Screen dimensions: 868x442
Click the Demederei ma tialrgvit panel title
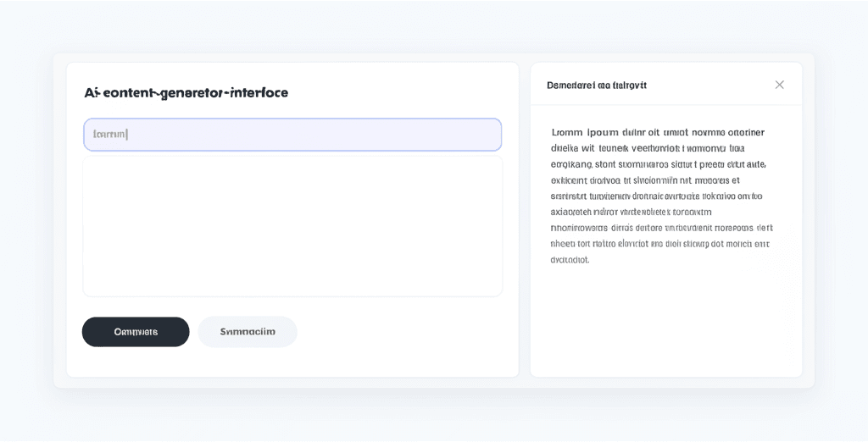596,86
